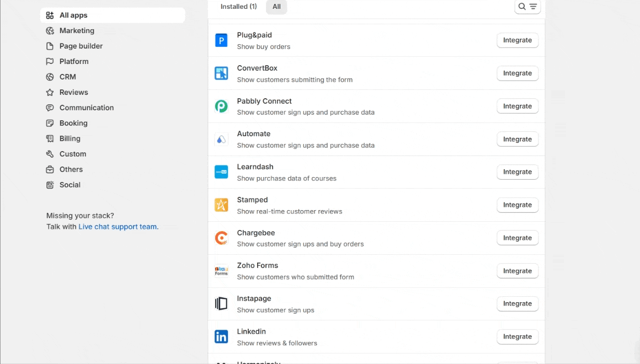Click 'Show customers submitting the form' text
The width and height of the screenshot is (640, 364).
pyautogui.click(x=295, y=79)
